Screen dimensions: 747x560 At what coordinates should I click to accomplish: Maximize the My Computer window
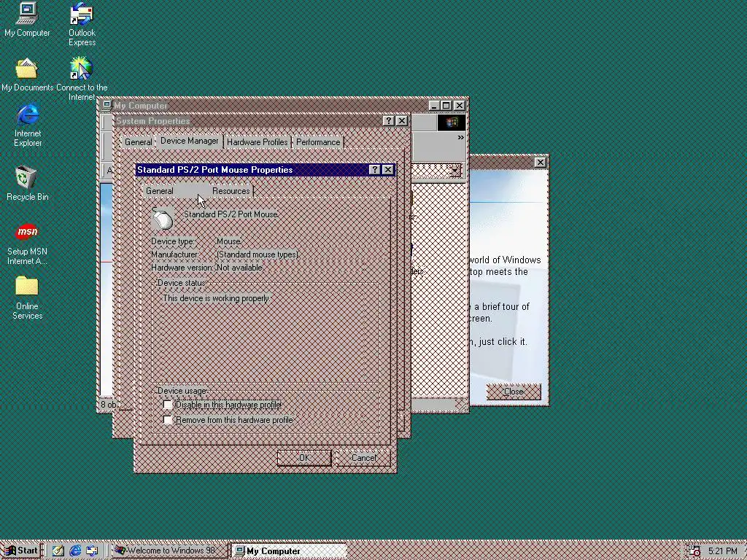click(446, 105)
